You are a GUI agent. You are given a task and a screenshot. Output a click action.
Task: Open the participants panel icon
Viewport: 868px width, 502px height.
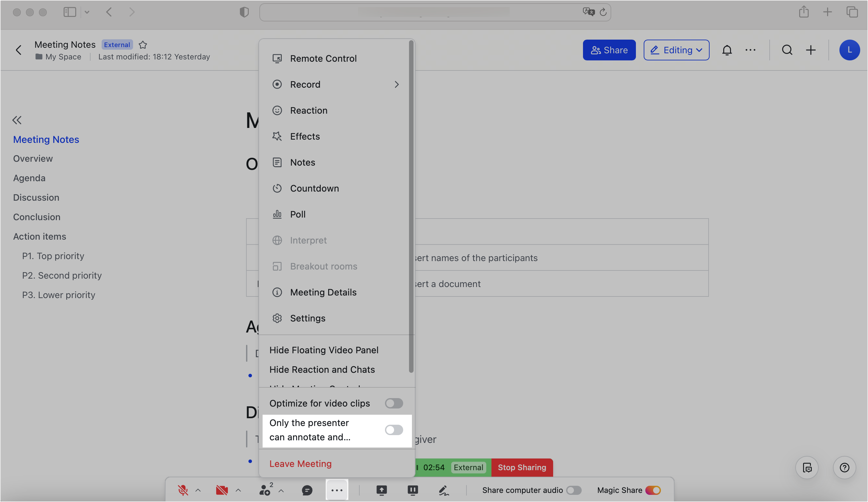pos(265,490)
